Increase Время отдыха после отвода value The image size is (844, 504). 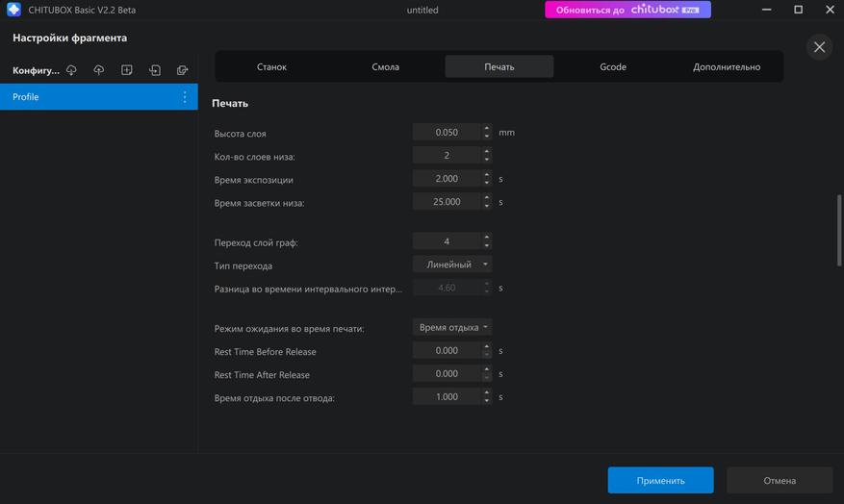487,393
